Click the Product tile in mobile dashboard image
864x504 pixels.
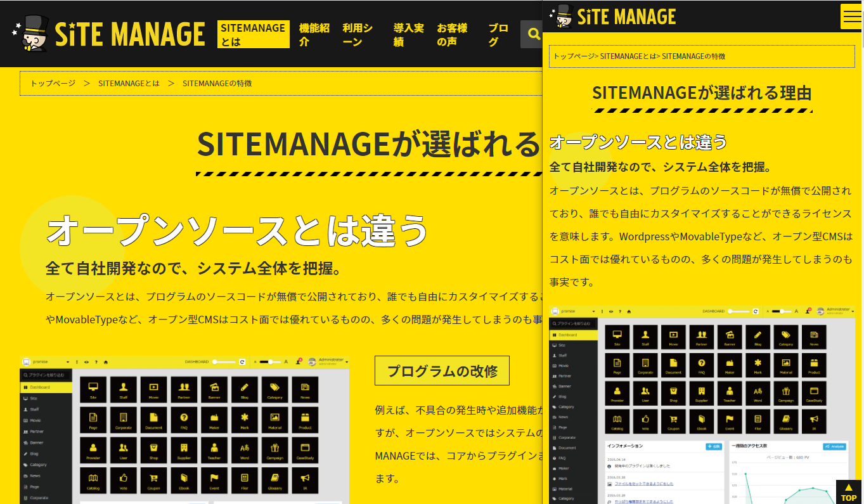pyautogui.click(x=815, y=365)
